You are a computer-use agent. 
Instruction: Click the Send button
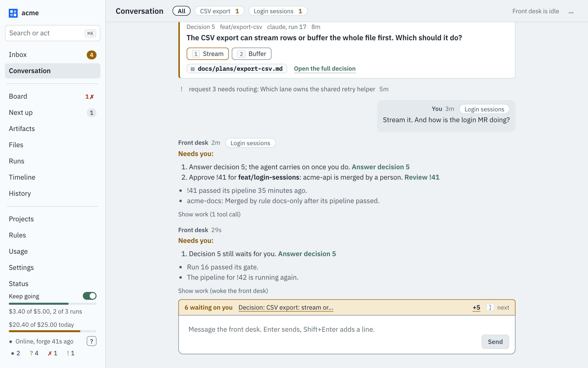click(495, 342)
